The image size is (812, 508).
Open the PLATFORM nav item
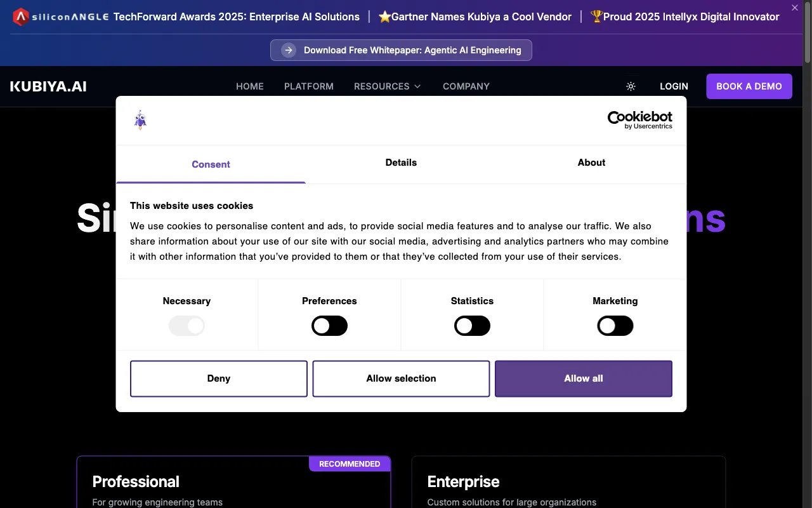coord(309,86)
